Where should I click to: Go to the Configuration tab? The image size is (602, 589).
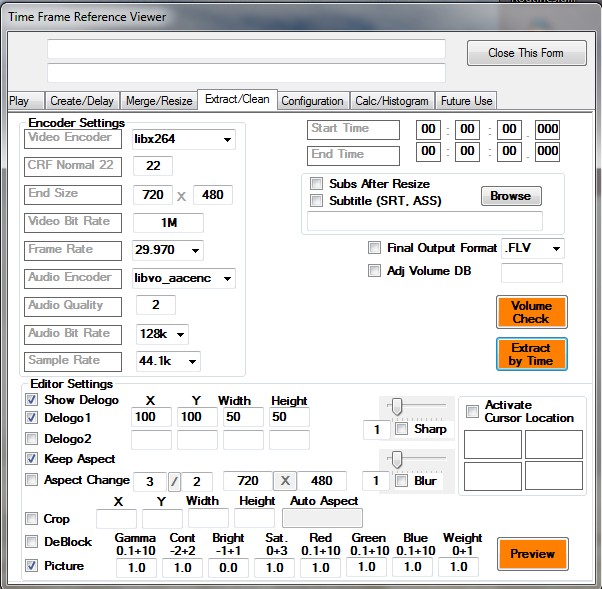tap(313, 101)
